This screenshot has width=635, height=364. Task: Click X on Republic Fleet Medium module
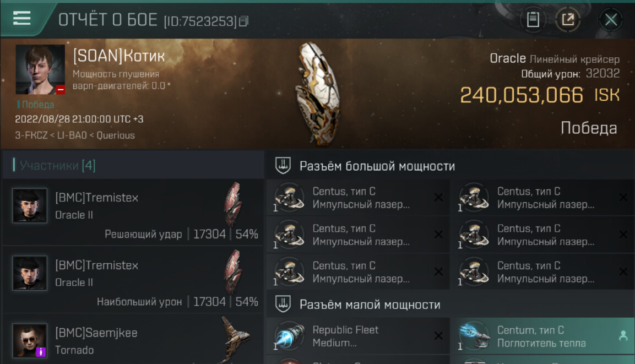click(438, 336)
